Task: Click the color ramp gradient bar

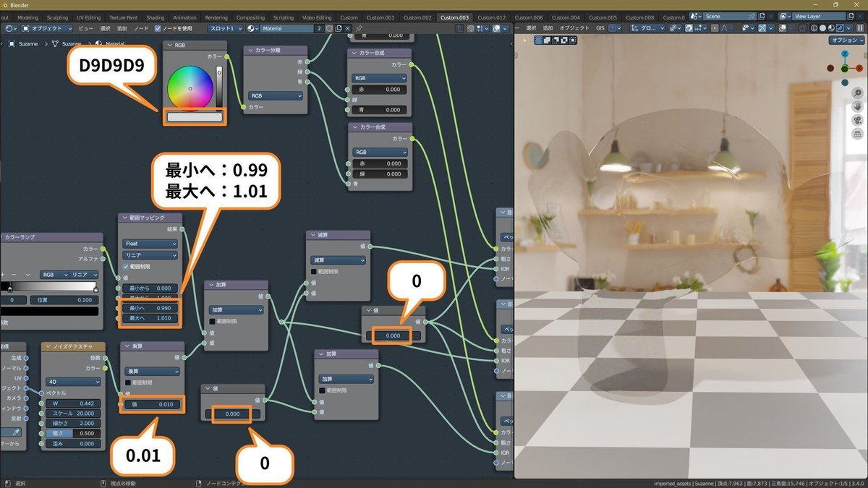Action: (x=48, y=286)
